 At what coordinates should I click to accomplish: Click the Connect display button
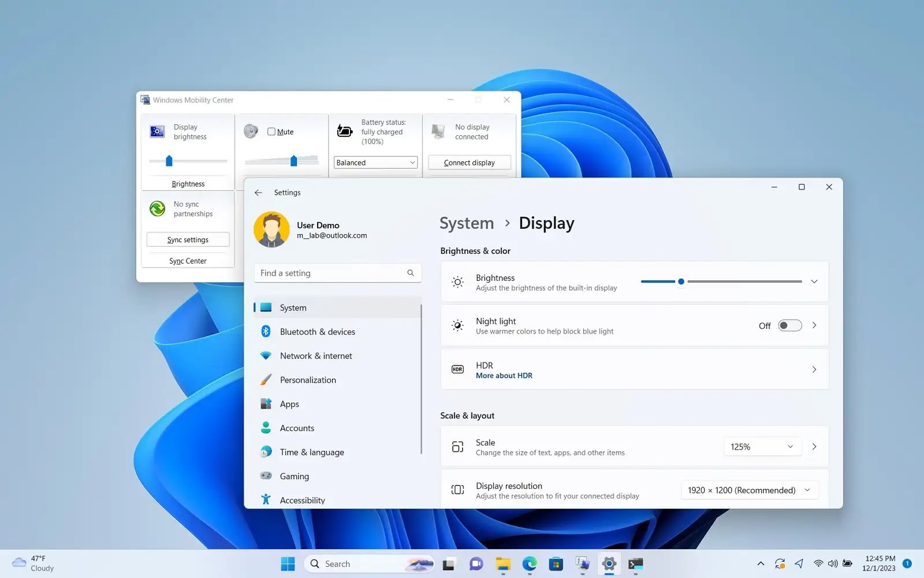click(x=468, y=162)
